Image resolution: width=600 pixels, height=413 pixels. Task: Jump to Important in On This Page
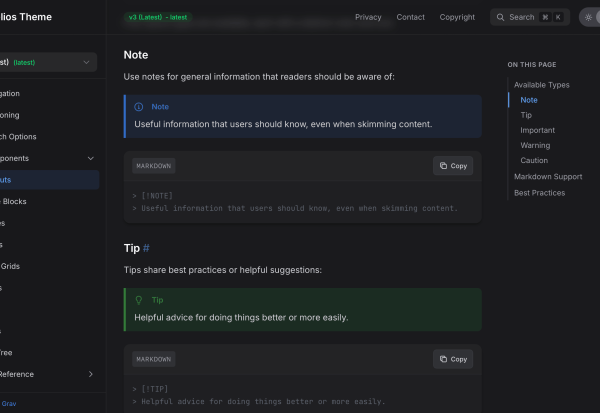point(538,130)
